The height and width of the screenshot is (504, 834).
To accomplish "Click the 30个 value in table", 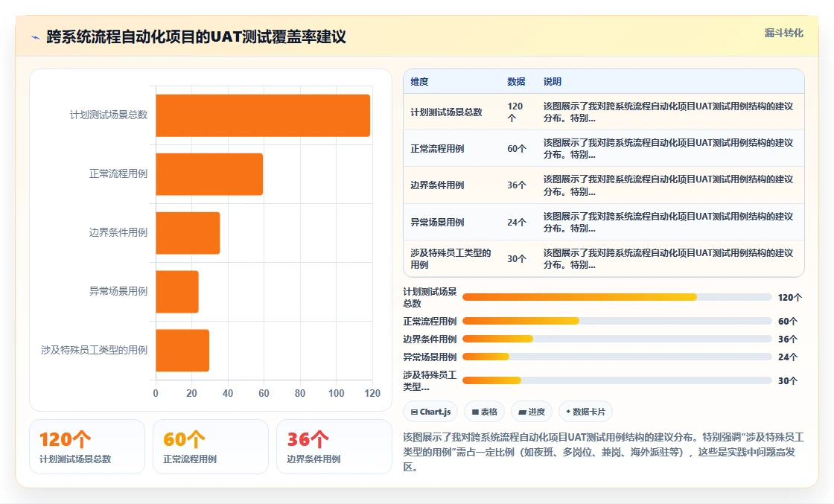I will [x=517, y=258].
